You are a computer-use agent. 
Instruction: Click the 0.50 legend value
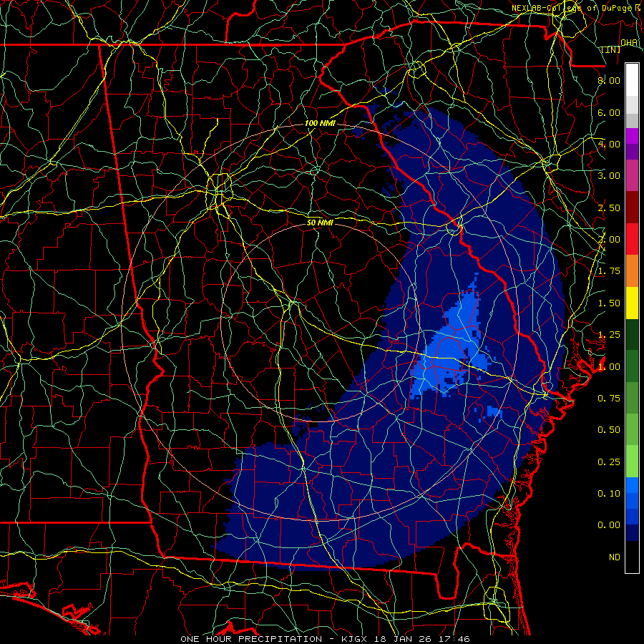point(609,429)
